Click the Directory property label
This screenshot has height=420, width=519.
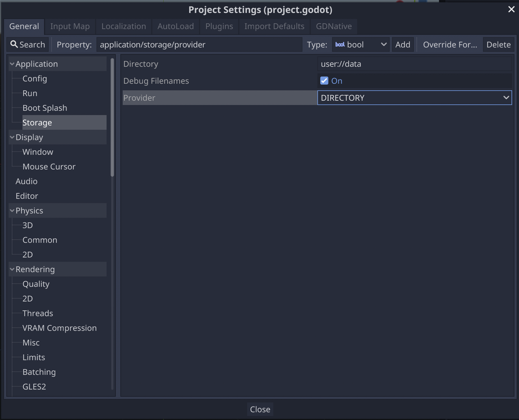[141, 64]
